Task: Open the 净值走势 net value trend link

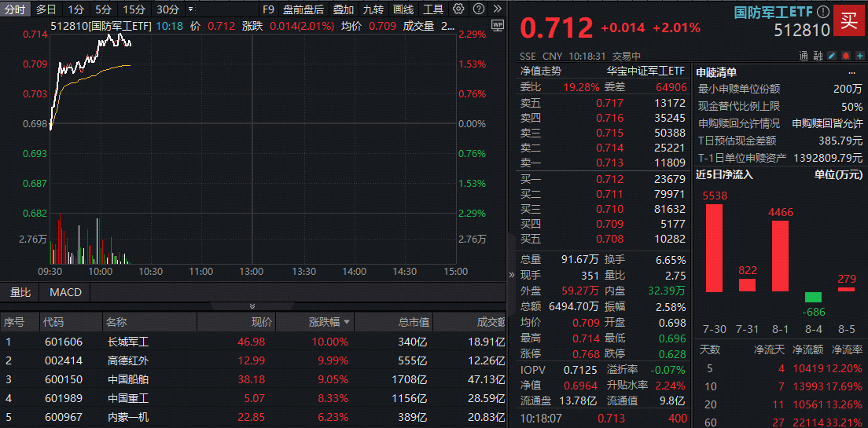Action: [541, 71]
